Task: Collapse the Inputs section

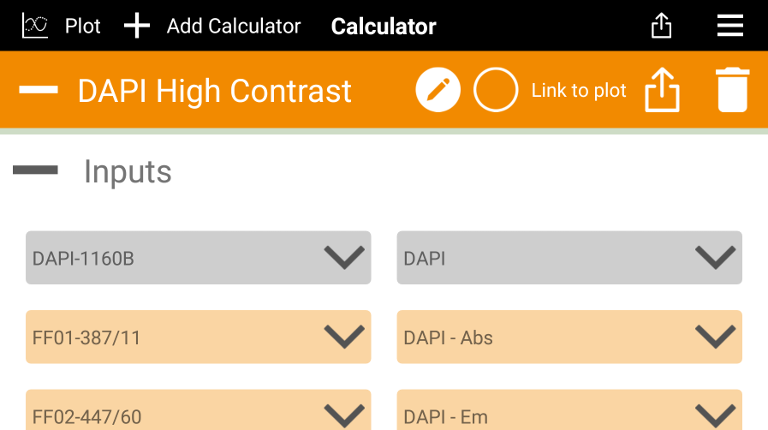Action: (36, 171)
